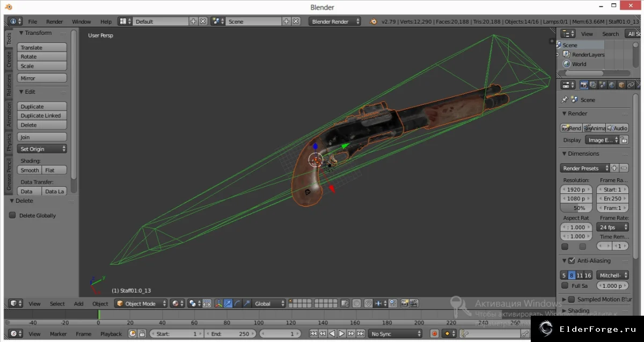Viewport: 644px width, 342px height.
Task: Open the File menu
Action: point(33,21)
